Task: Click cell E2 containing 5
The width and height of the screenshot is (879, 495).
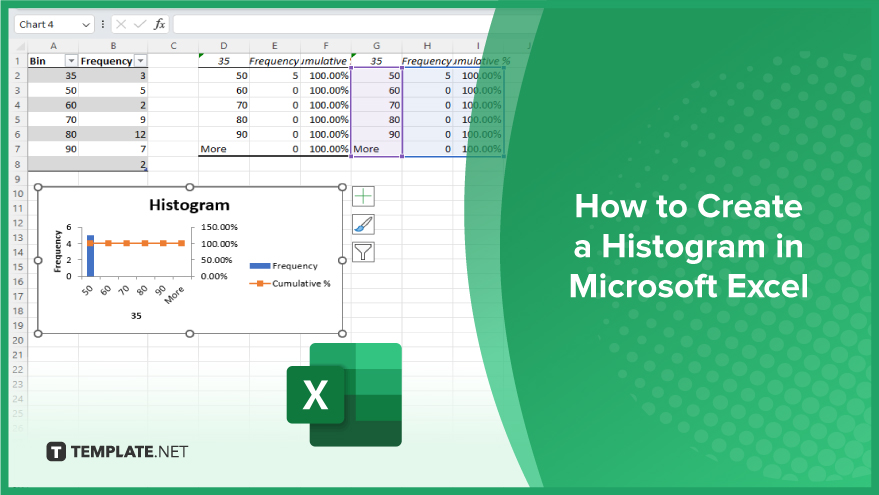Action: click(x=275, y=76)
